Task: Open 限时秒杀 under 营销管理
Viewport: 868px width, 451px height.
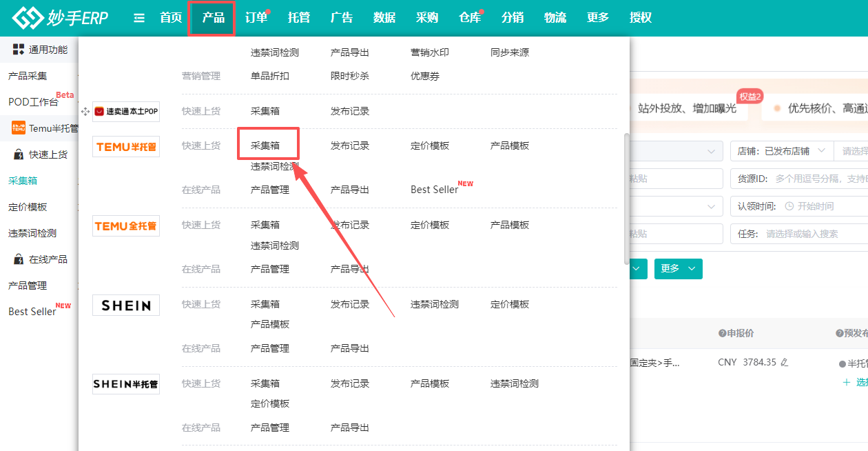Action: tap(350, 76)
